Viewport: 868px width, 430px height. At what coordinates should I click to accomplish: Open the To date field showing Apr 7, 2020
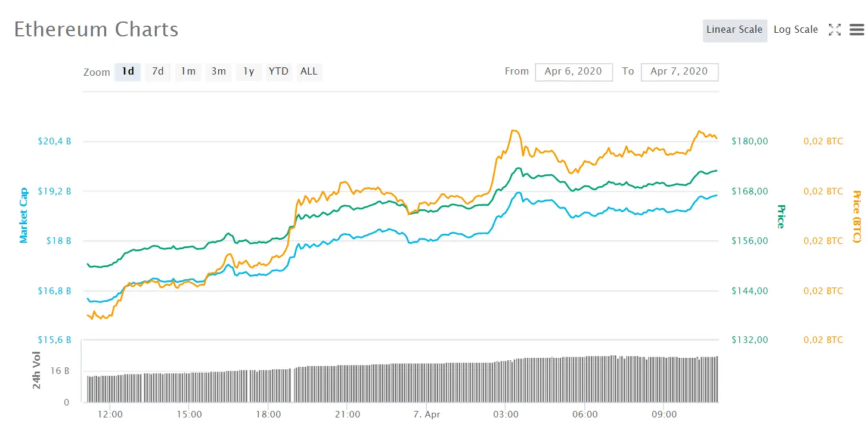680,72
